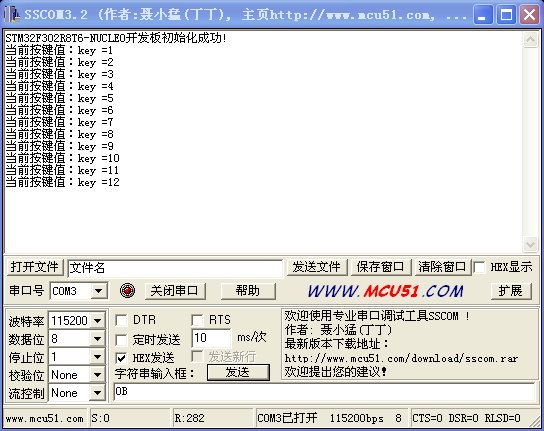Click the 关闭串口 button
The height and width of the screenshot is (431, 544).
(x=175, y=291)
